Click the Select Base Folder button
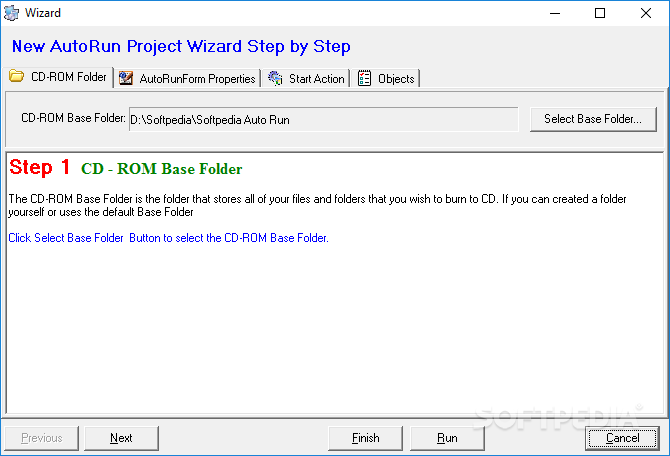 pyautogui.click(x=593, y=119)
